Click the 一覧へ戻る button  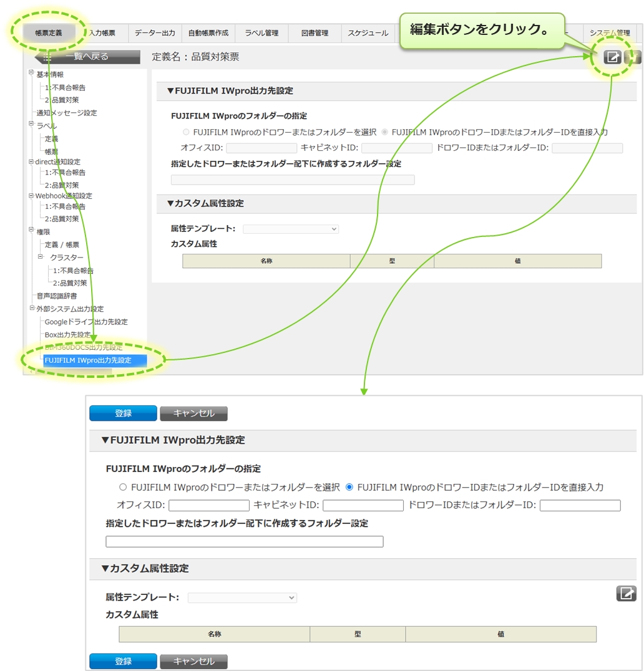[x=87, y=57]
